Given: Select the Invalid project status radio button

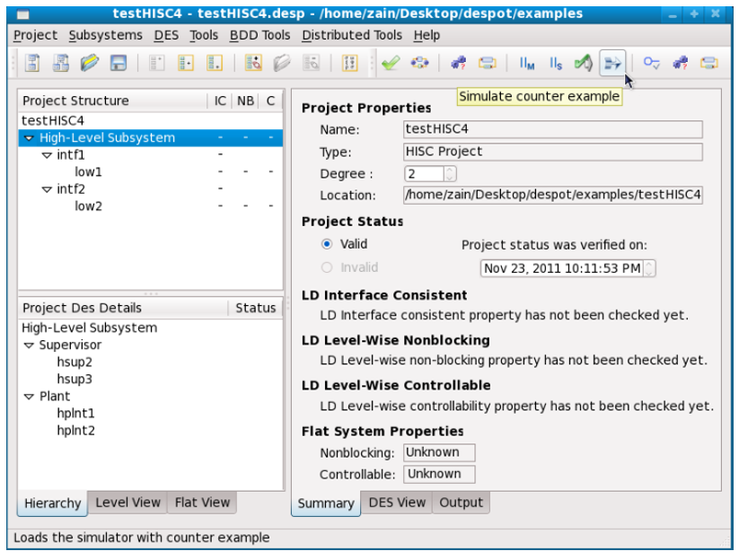Looking at the screenshot, I should [x=327, y=267].
